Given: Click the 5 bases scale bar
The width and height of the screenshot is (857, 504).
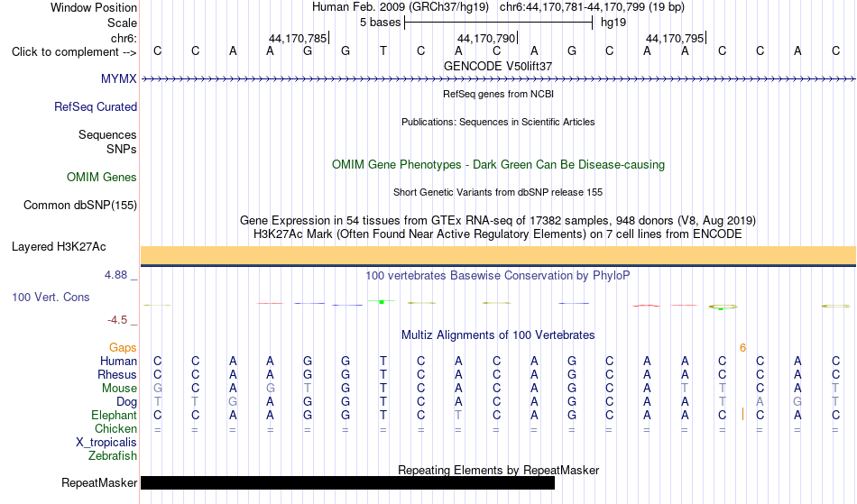Looking at the screenshot, I should (499, 23).
